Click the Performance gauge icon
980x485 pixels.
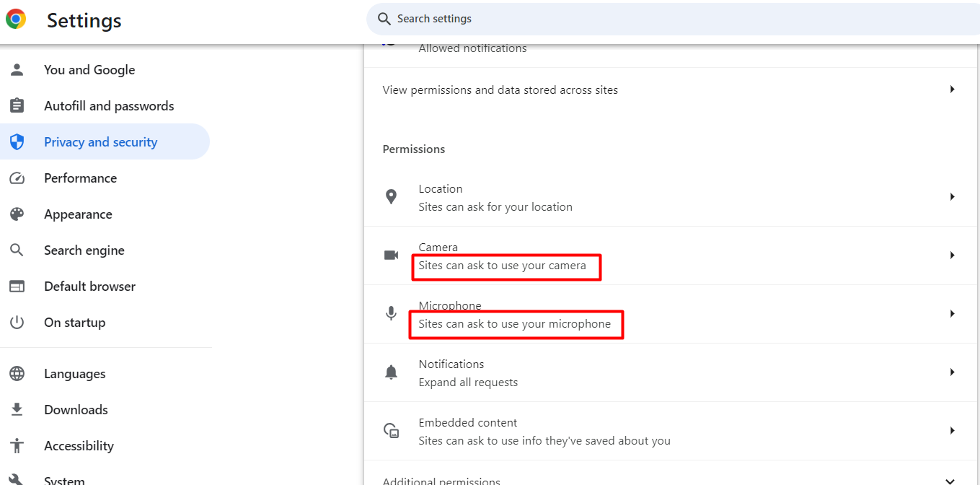[17, 178]
